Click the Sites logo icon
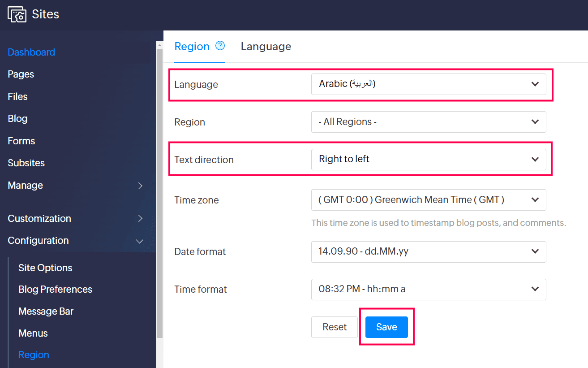The height and width of the screenshot is (368, 588). (17, 14)
